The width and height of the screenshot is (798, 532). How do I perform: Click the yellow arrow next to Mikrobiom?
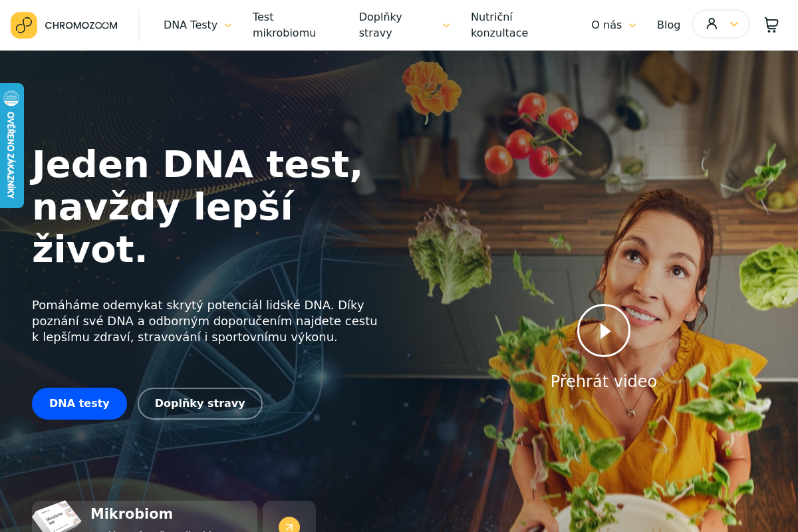coord(289,525)
